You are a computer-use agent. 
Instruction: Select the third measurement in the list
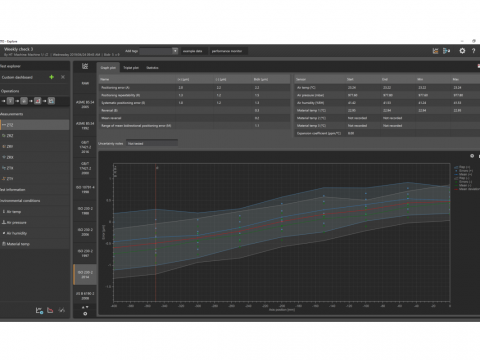(35, 146)
